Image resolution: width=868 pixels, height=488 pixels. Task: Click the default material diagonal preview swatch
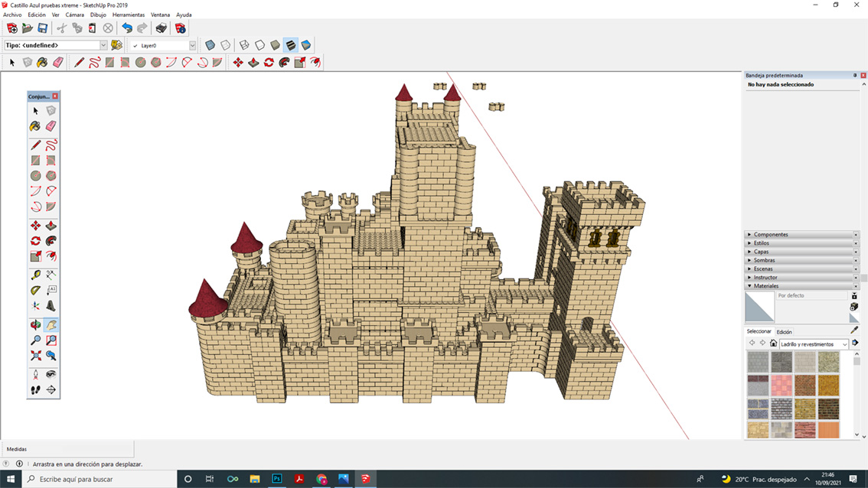click(759, 307)
